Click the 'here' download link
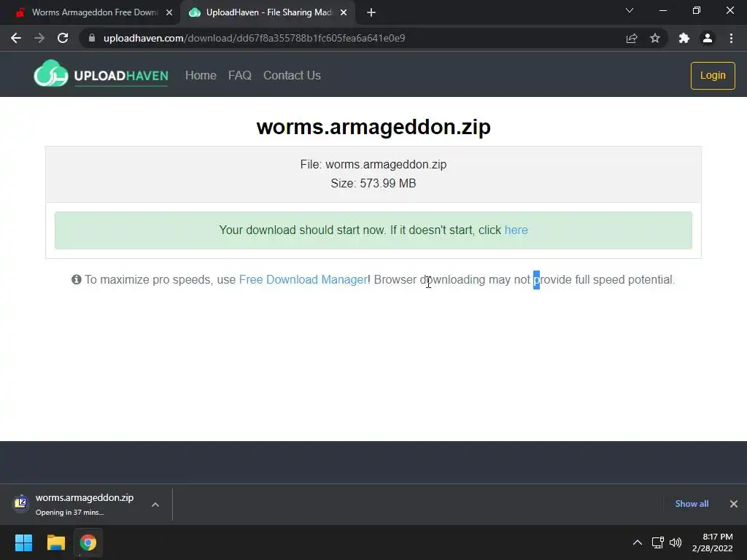 click(x=516, y=230)
